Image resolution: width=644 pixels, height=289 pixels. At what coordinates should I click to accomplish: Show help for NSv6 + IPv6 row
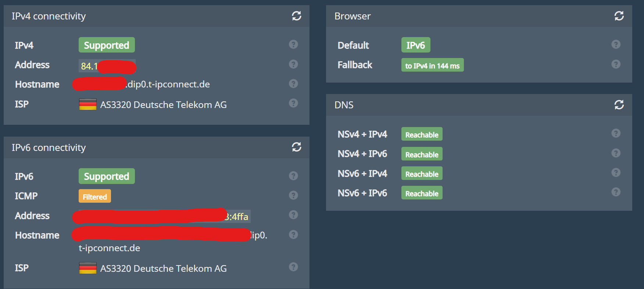[616, 192]
